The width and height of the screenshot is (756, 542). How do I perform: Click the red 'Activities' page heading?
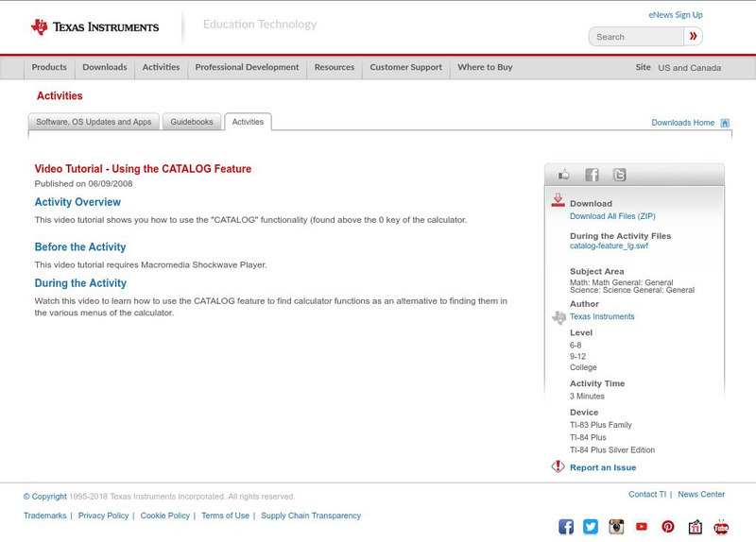[x=60, y=96]
